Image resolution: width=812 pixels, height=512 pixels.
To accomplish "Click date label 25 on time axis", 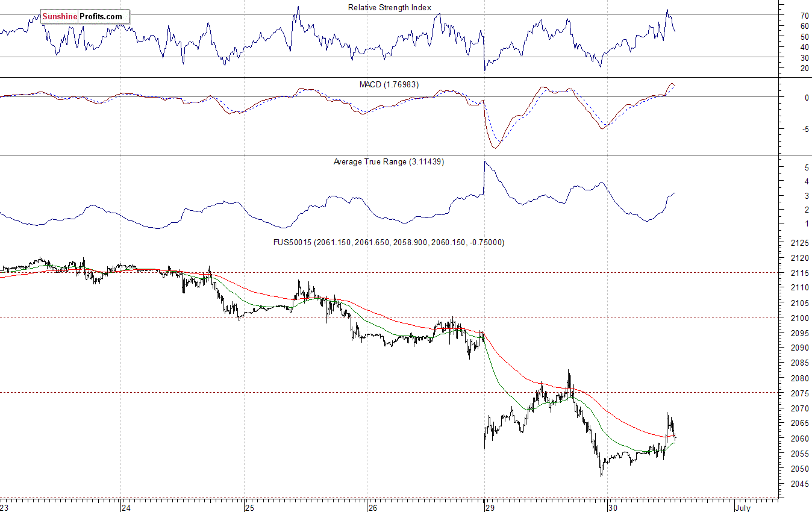I will 249,507.
